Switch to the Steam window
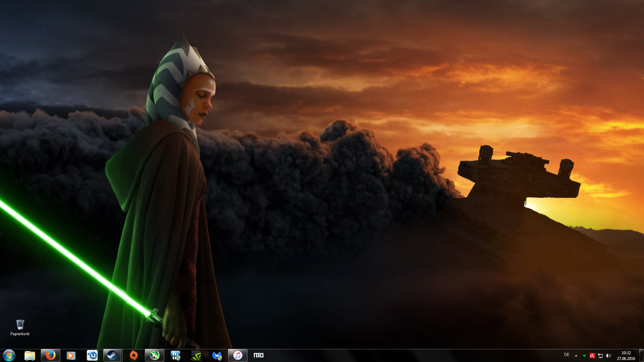 pyautogui.click(x=112, y=355)
